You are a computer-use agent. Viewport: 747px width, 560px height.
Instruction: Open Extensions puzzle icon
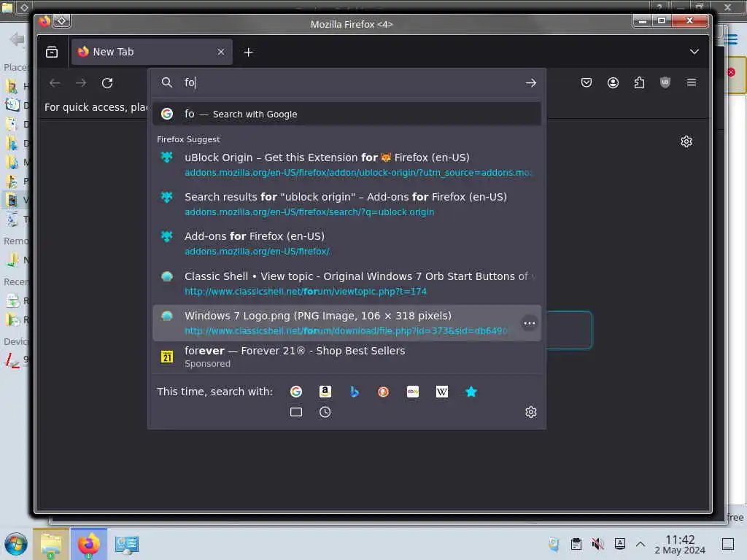pos(639,82)
